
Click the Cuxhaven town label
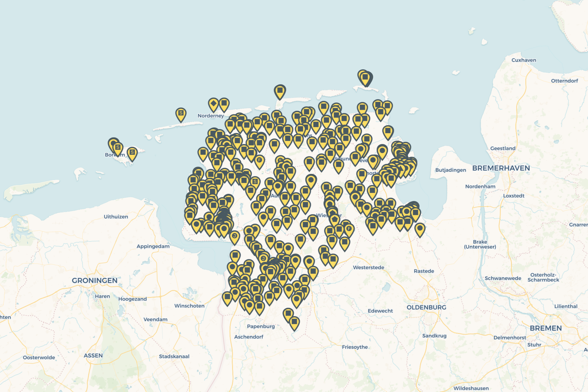pyautogui.click(x=524, y=60)
